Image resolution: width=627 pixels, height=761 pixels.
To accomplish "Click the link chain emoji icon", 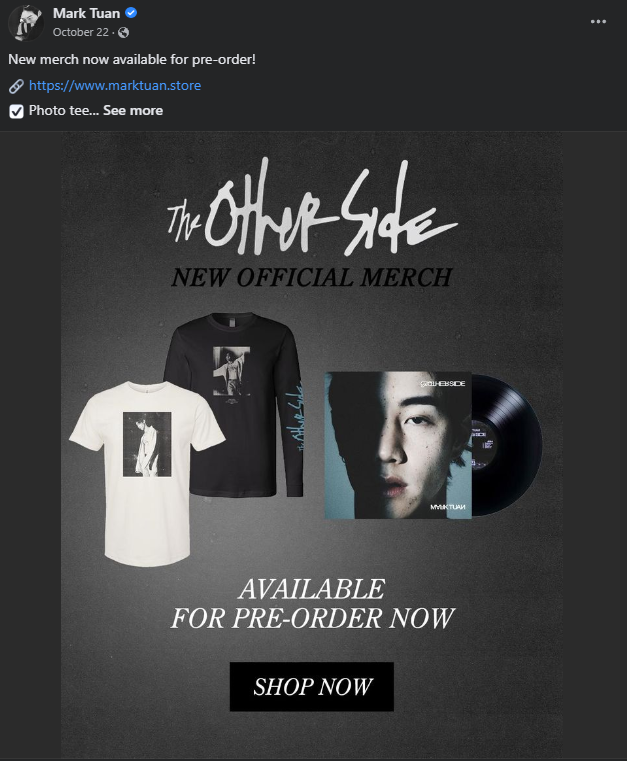I will click(x=16, y=86).
